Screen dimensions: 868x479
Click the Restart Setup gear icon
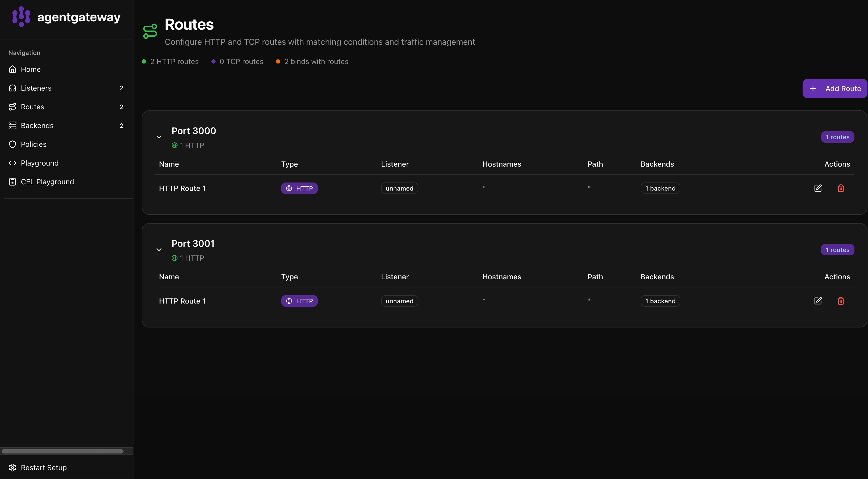(x=13, y=468)
